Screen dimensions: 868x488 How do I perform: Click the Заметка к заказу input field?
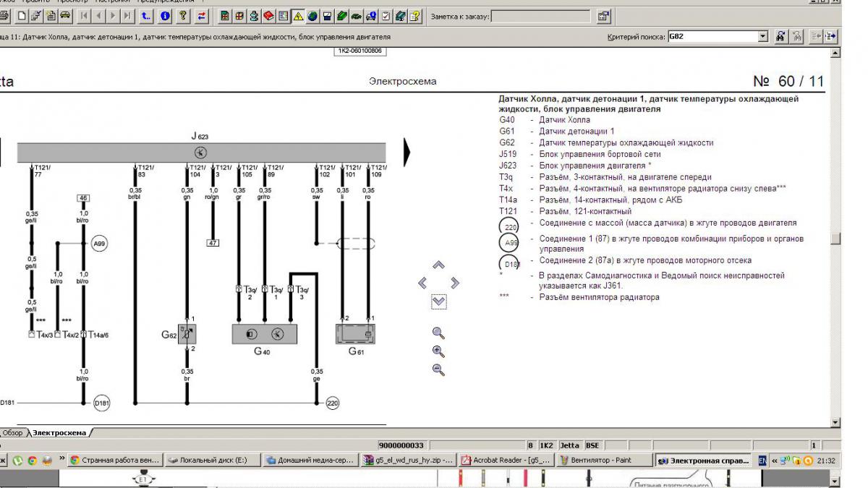[542, 16]
